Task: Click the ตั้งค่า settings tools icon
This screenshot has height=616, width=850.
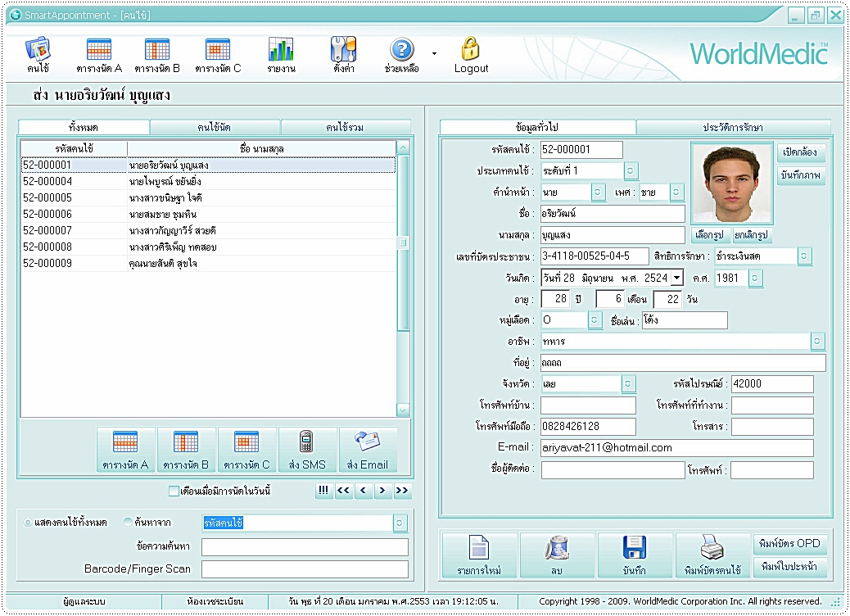Action: pyautogui.click(x=343, y=51)
